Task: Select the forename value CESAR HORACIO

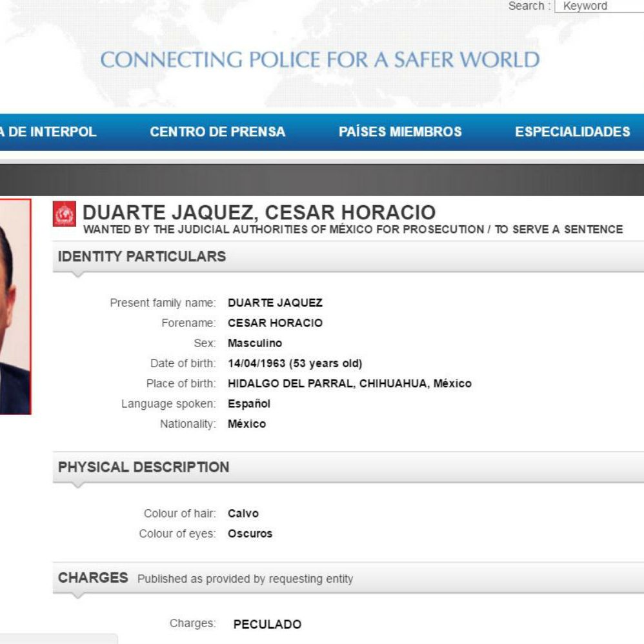Action: (x=275, y=323)
